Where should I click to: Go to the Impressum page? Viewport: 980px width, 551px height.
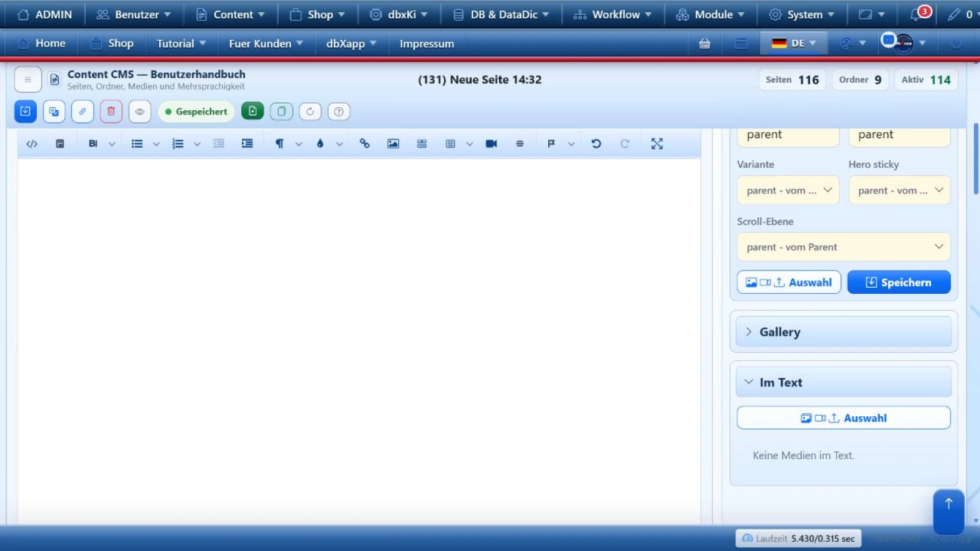tap(427, 43)
